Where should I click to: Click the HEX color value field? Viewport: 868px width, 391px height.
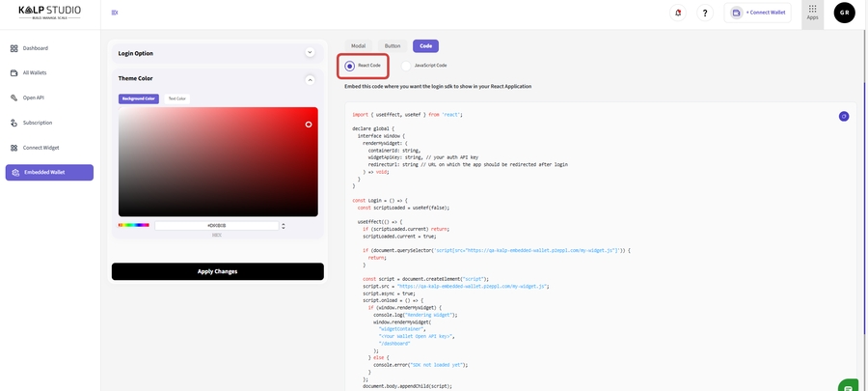(216, 225)
